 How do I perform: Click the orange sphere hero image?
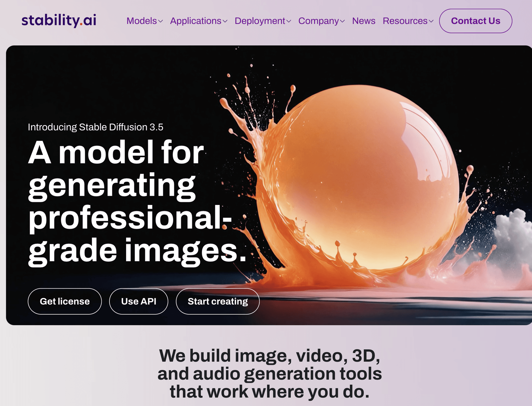click(357, 177)
